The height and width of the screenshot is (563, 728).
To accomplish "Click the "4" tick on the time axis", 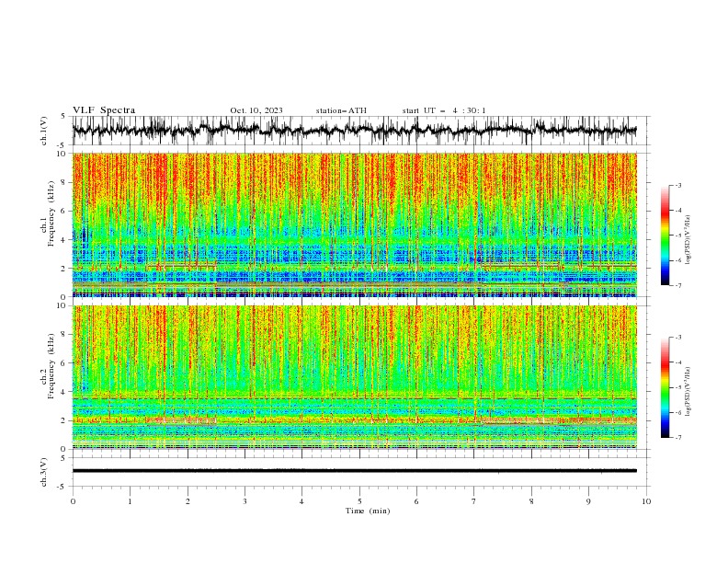I will (301, 501).
